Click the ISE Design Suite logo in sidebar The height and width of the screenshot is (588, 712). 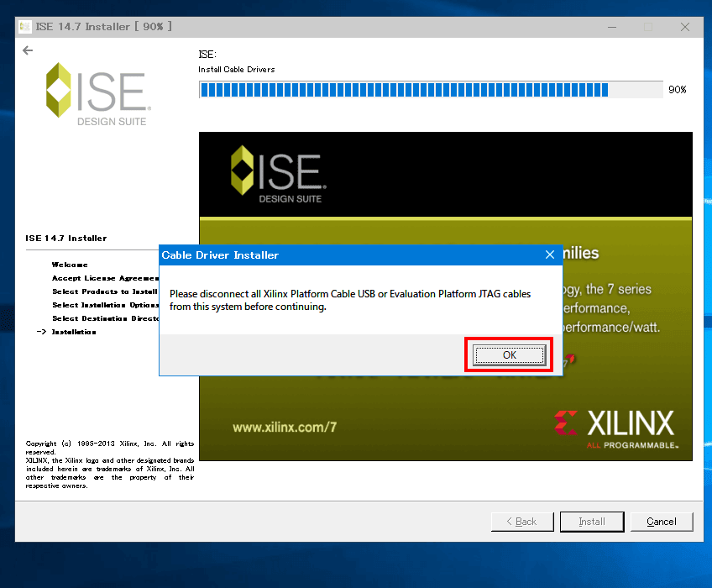click(x=98, y=94)
